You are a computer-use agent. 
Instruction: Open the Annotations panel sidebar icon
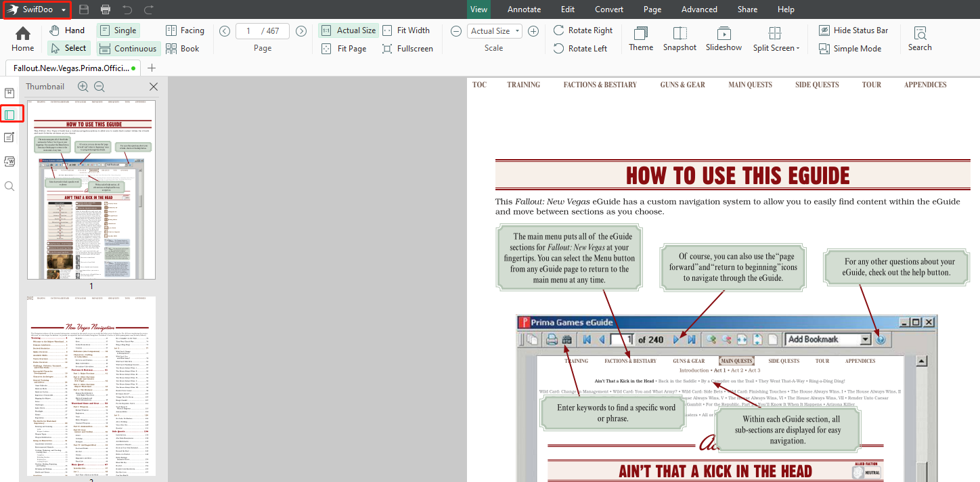[9, 137]
